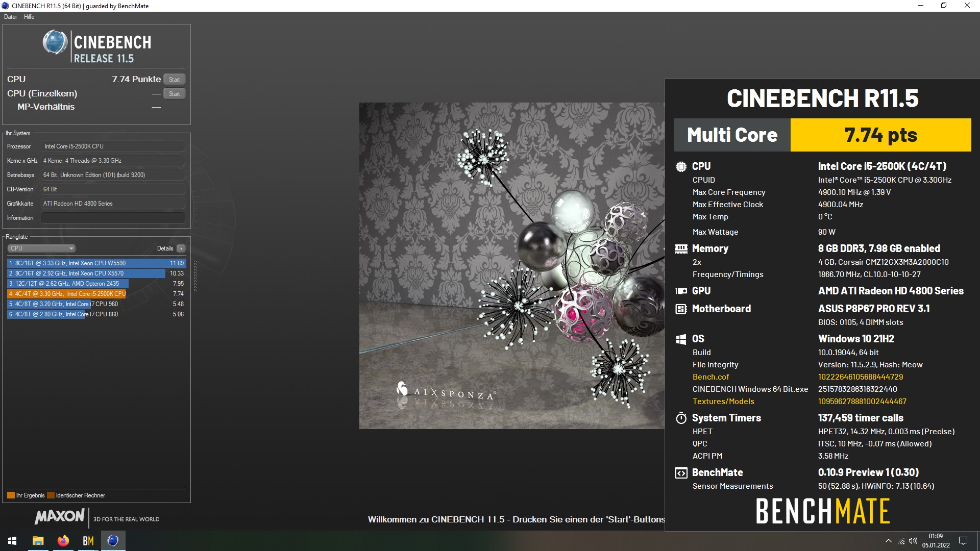Image resolution: width=980 pixels, height=551 pixels.
Task: Click the BENCHMATE logo at panel bottom
Action: click(x=823, y=511)
